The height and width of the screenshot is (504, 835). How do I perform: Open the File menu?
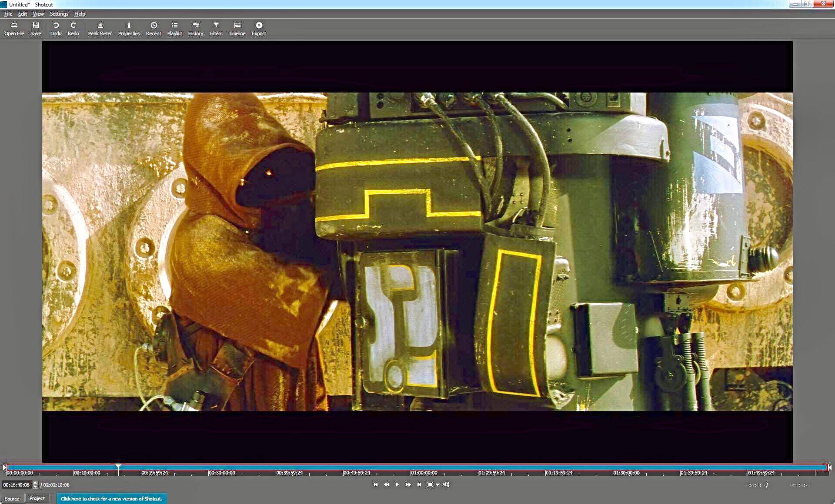8,14
